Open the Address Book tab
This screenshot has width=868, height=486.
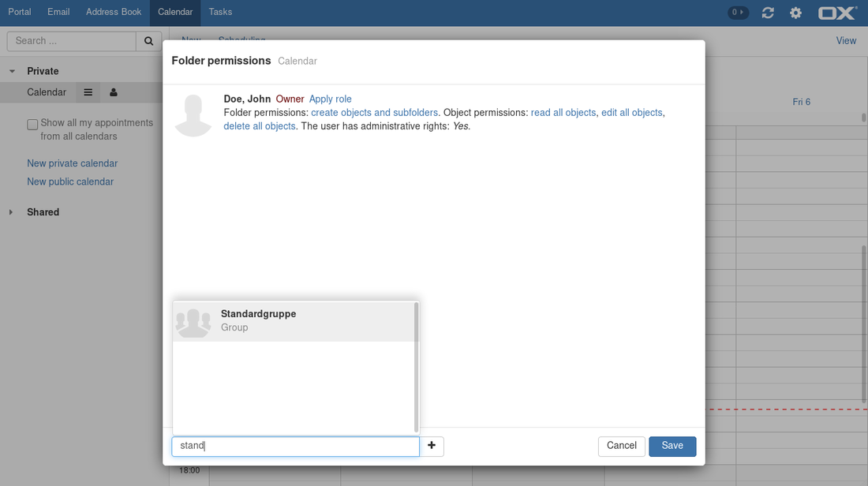114,12
